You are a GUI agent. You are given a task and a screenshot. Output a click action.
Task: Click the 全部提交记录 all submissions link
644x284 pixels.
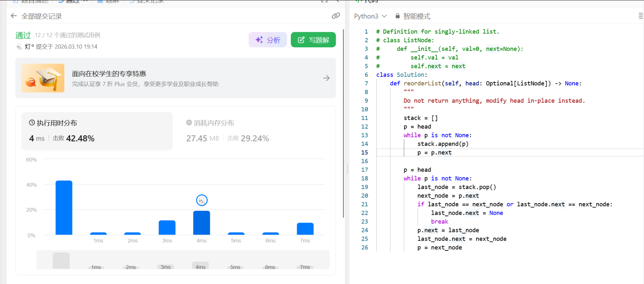tap(42, 16)
